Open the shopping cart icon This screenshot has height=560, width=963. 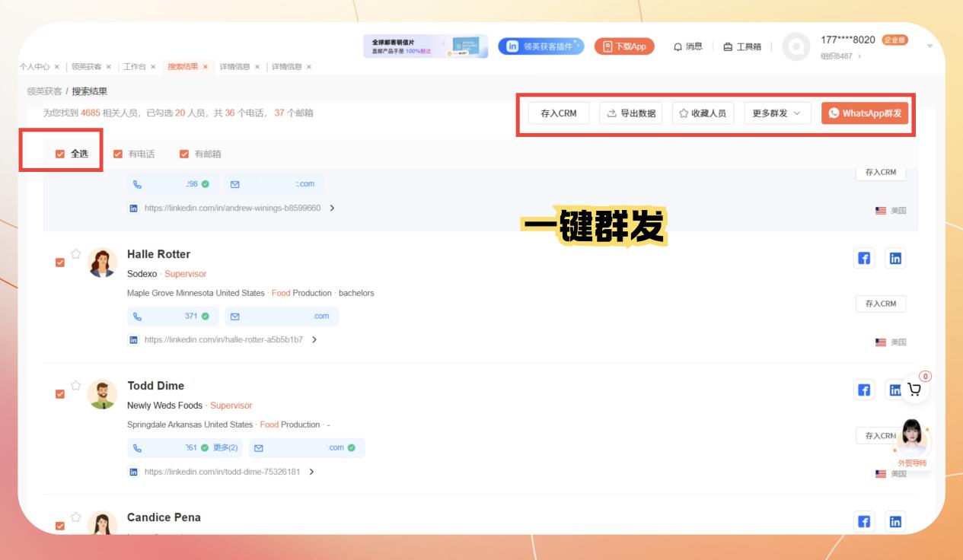915,390
